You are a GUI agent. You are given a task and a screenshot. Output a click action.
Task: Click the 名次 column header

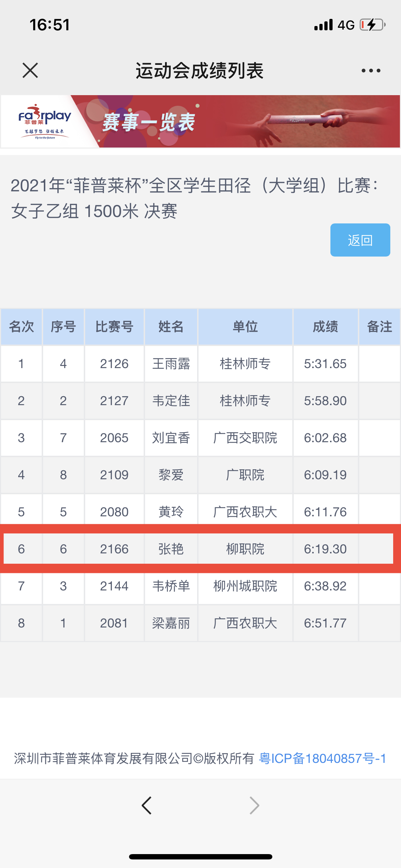coord(21,327)
